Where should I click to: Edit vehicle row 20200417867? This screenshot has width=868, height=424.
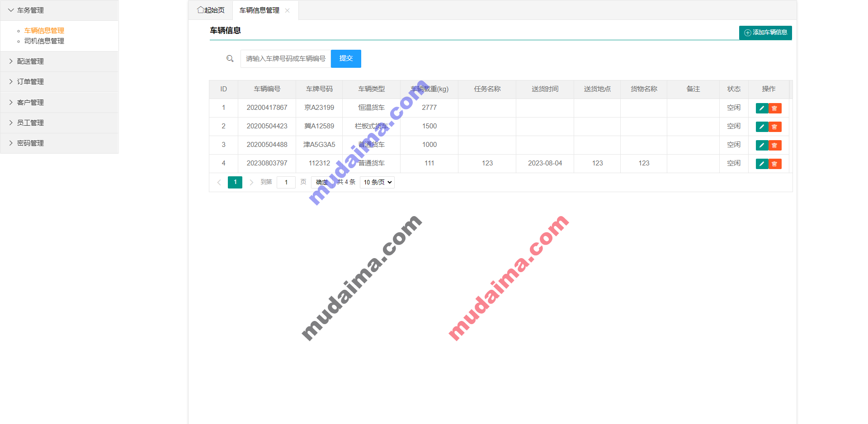point(762,108)
